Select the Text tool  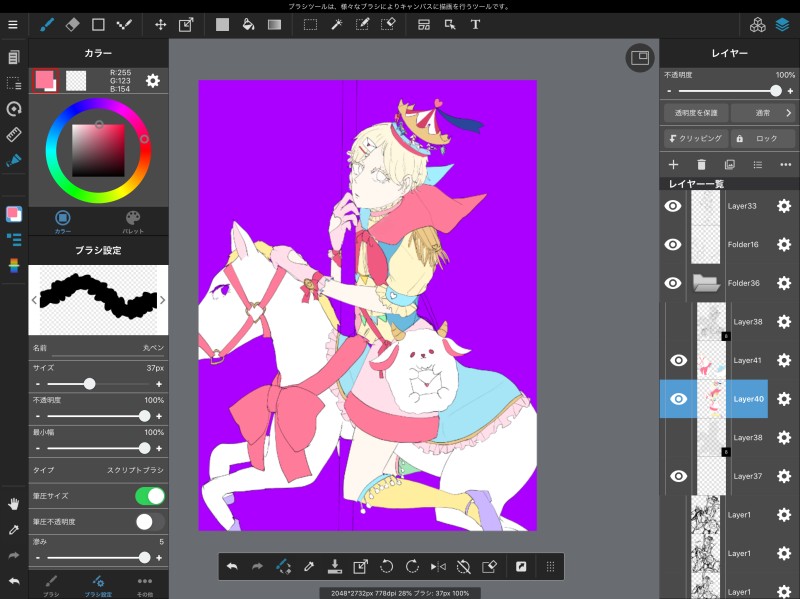click(475, 24)
